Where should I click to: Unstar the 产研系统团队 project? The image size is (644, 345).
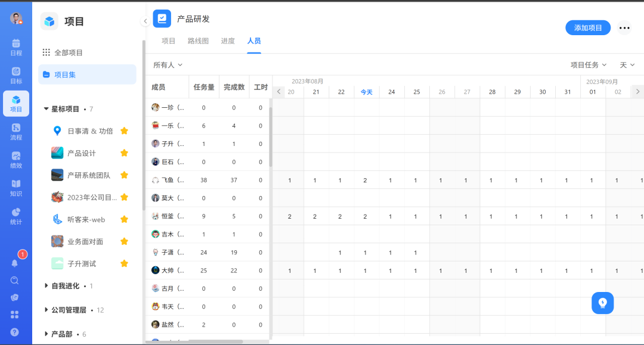(124, 175)
